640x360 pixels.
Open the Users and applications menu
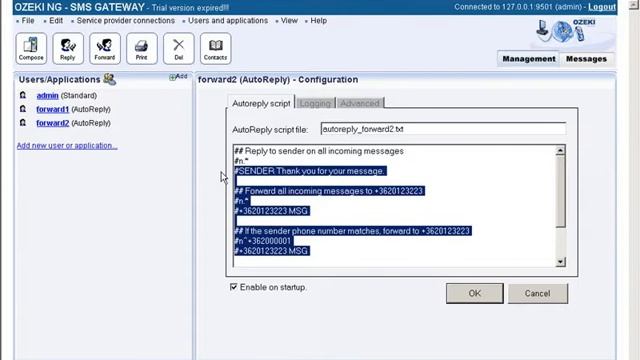tap(228, 20)
